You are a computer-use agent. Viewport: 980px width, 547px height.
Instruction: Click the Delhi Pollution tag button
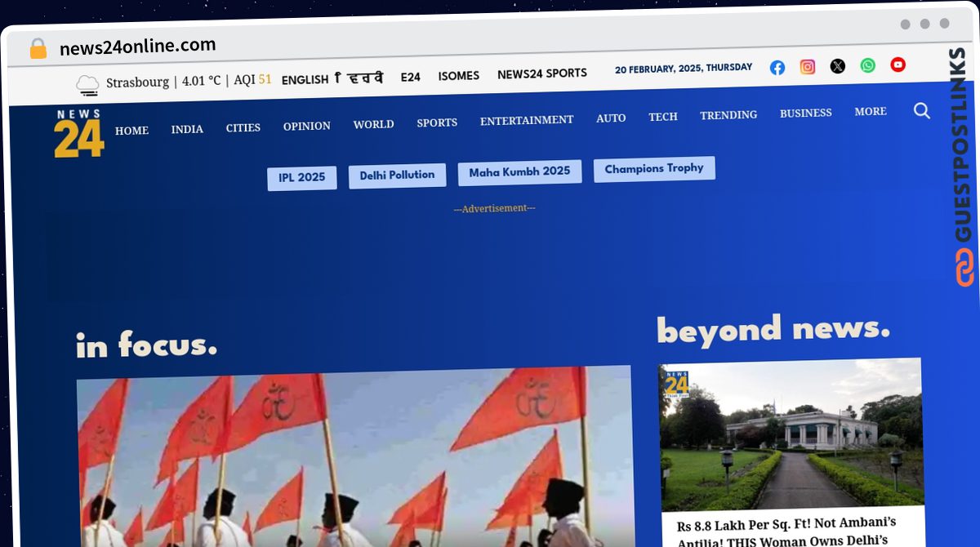[397, 176]
